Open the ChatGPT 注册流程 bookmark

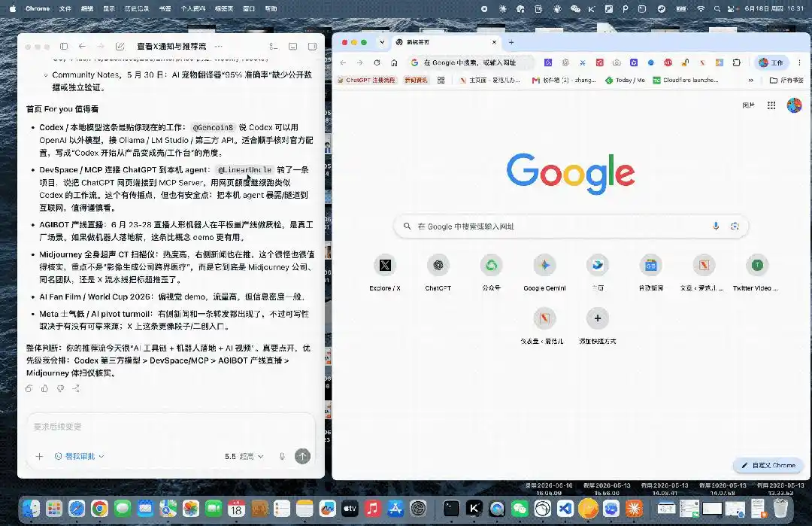click(366, 81)
